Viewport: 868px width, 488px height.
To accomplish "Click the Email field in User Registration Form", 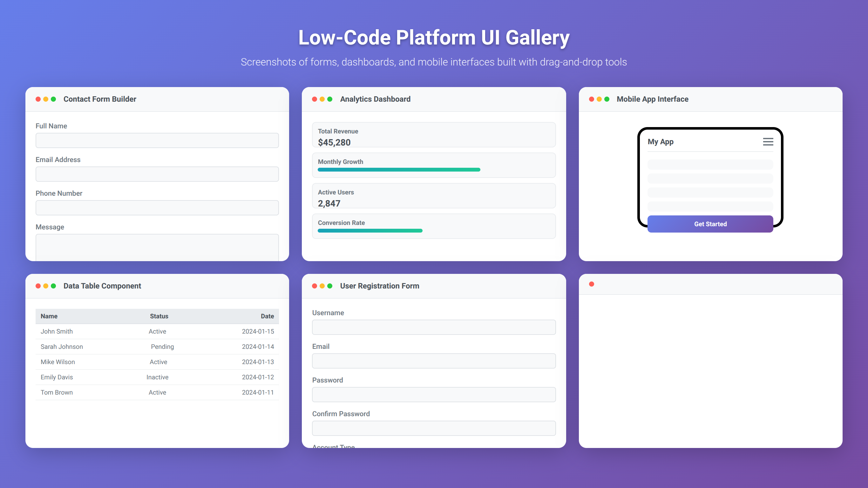I will click(x=434, y=361).
